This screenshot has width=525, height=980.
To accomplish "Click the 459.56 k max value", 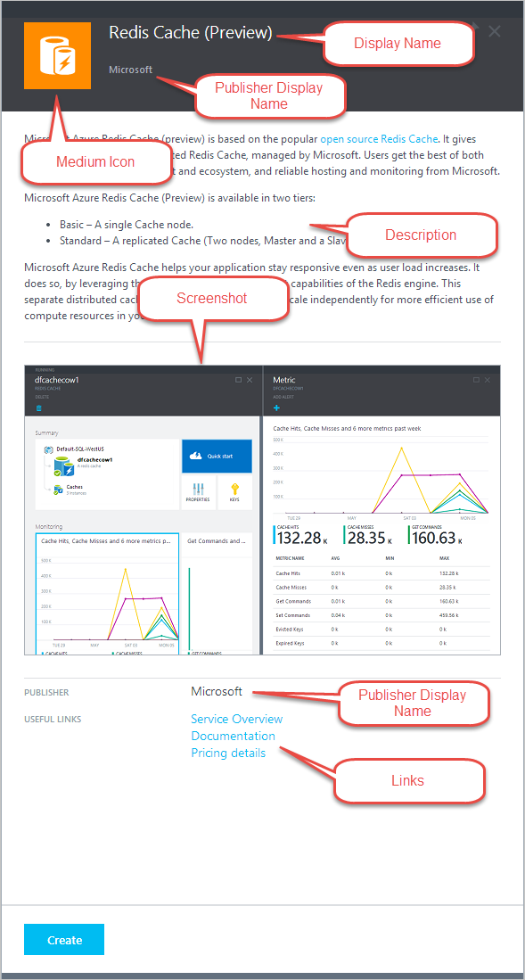I will (x=450, y=615).
